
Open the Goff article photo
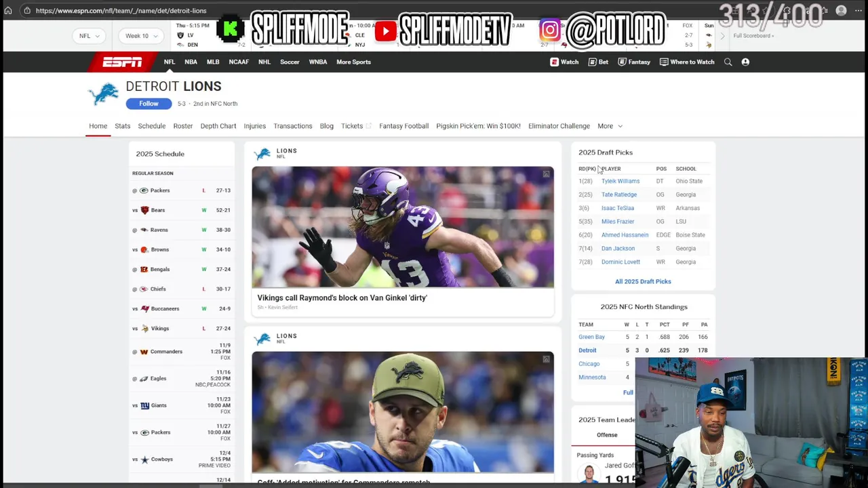tap(403, 412)
